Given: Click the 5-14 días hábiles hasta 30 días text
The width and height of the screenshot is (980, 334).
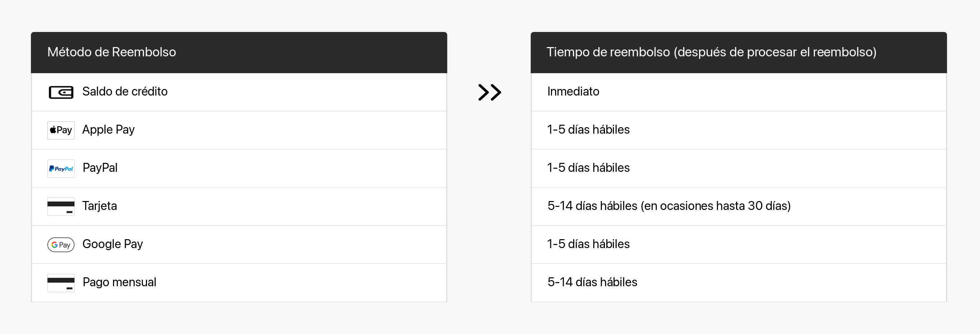Looking at the screenshot, I should point(669,206).
